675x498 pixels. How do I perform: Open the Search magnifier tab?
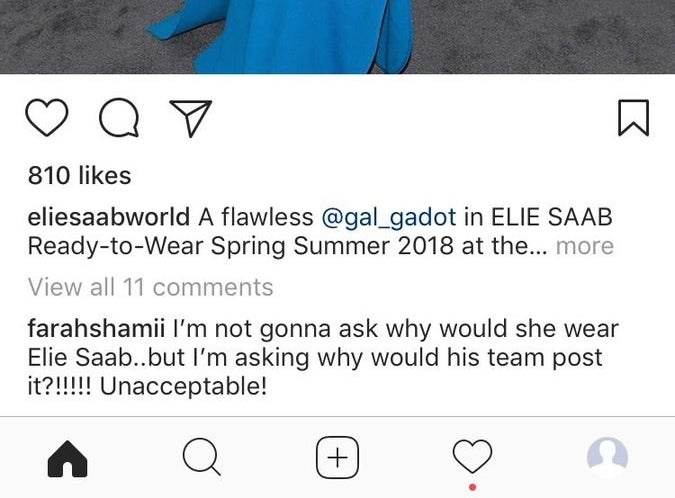point(201,457)
